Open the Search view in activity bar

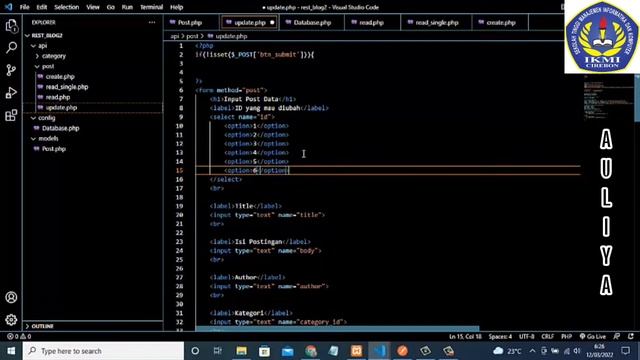tap(11, 48)
